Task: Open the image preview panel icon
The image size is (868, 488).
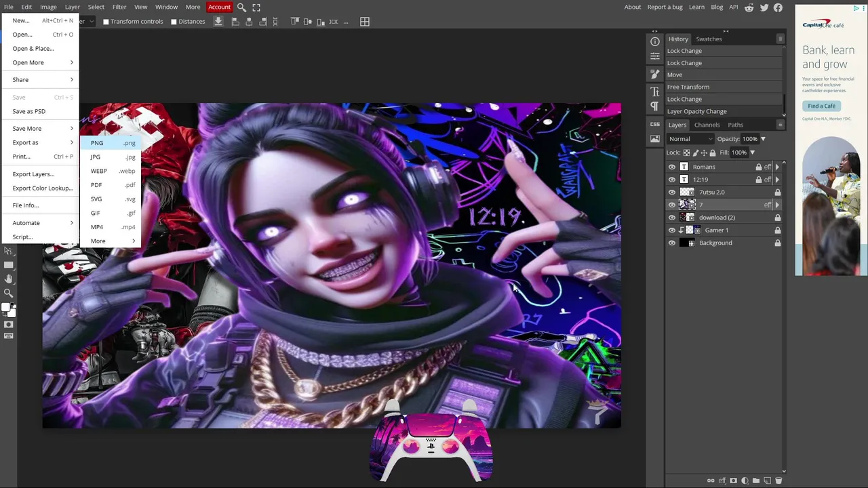Action: (x=655, y=139)
